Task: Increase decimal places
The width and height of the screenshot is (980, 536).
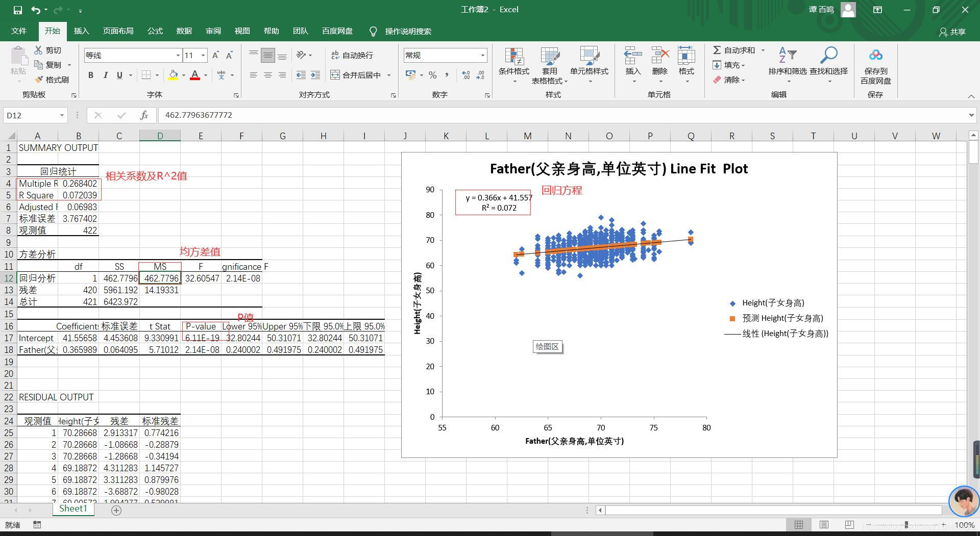Action: tap(466, 75)
